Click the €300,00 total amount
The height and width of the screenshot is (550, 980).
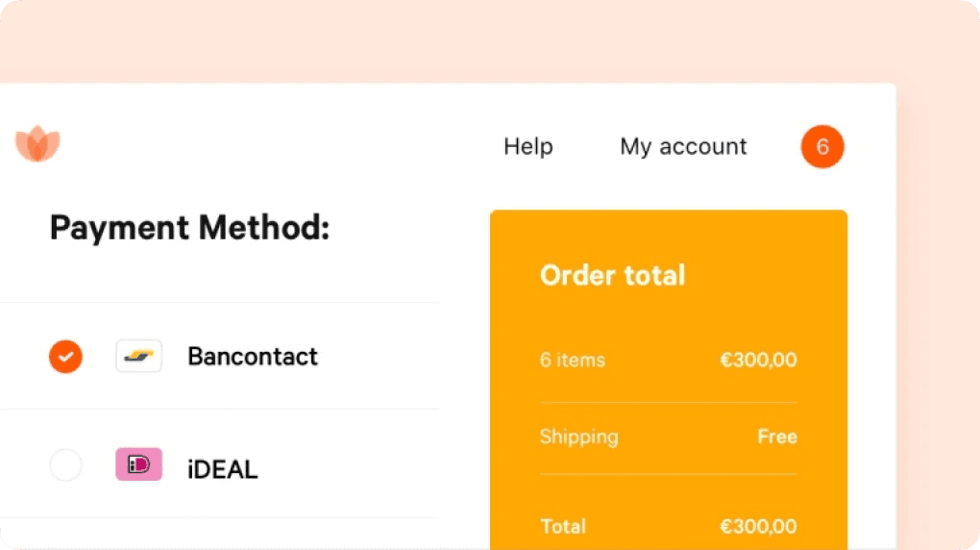click(758, 526)
